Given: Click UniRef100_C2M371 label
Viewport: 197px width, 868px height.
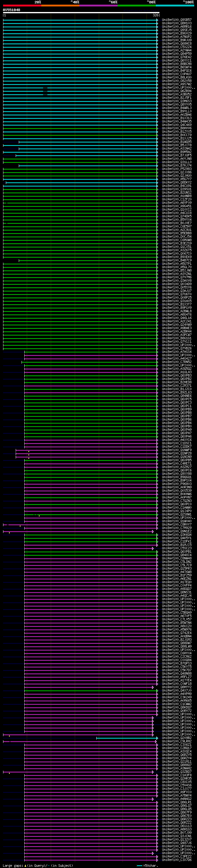Looking at the screenshot, I should [177, 386].
